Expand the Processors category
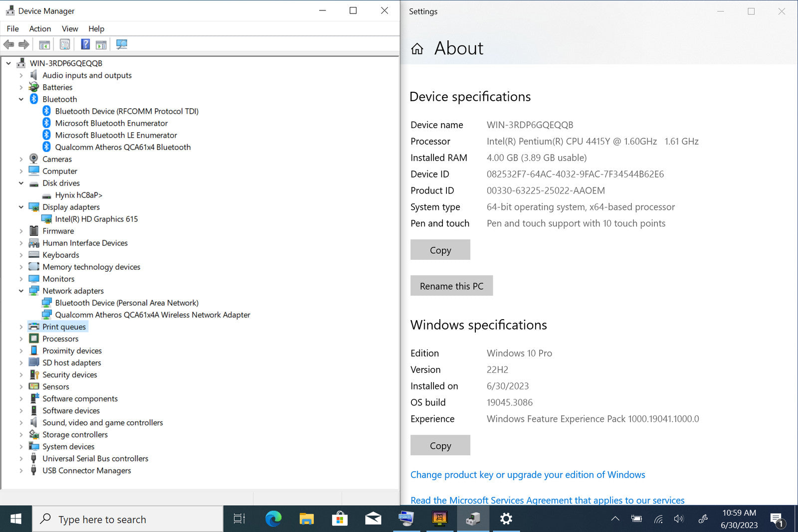Viewport: 798px width, 532px height. pos(21,339)
